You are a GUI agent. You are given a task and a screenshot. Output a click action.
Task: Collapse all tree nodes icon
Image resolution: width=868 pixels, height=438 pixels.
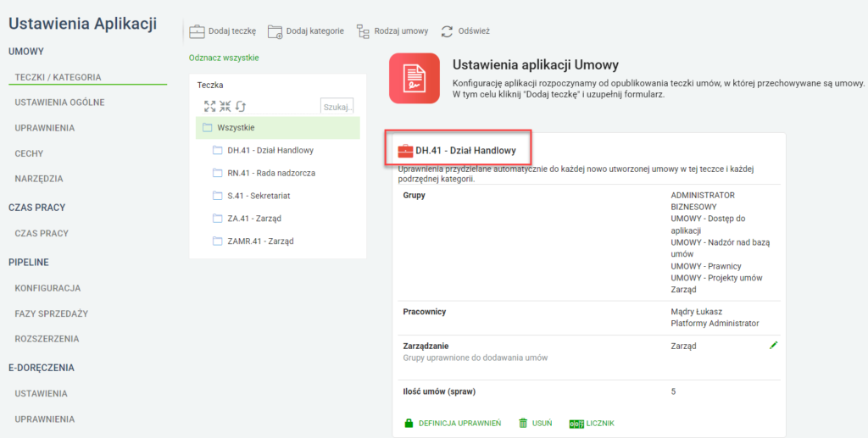coord(225,106)
